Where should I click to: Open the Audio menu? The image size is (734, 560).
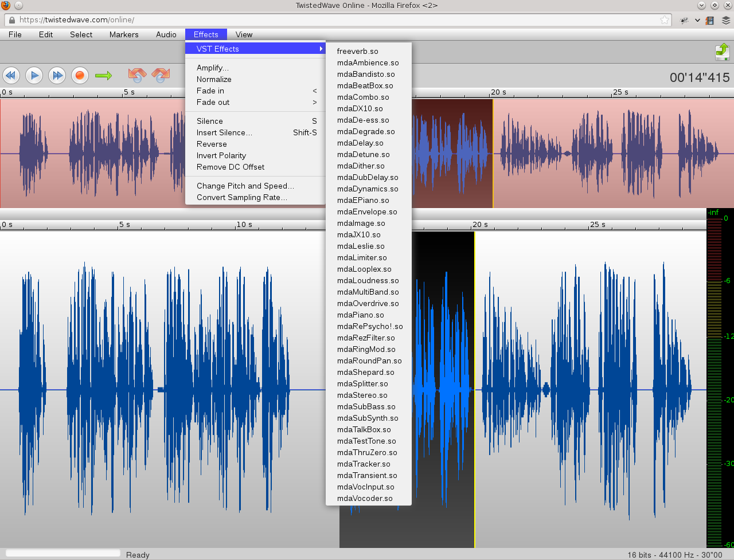click(x=166, y=34)
